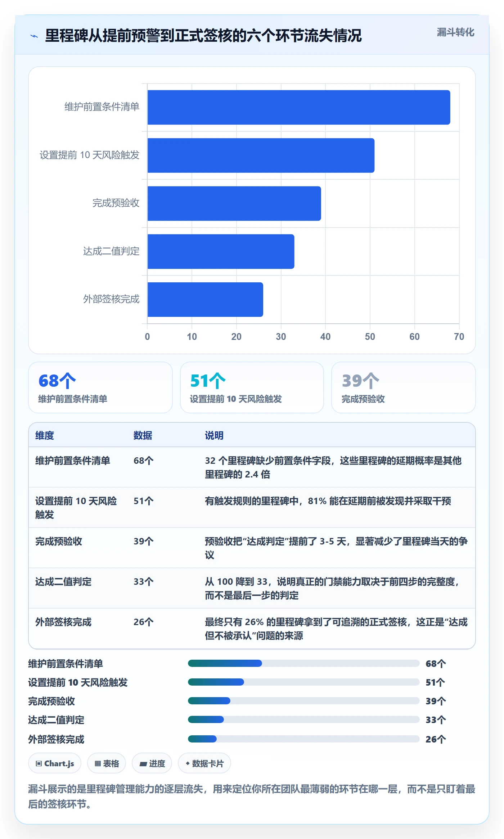Click the x-axis tick label 70
Image resolution: width=504 pixels, height=839 pixels.
[x=459, y=337]
